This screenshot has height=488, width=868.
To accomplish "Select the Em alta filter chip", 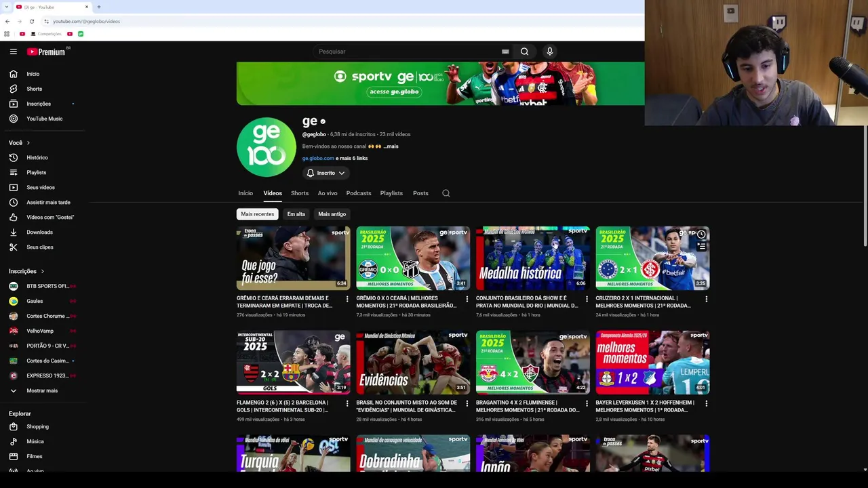I will (296, 214).
